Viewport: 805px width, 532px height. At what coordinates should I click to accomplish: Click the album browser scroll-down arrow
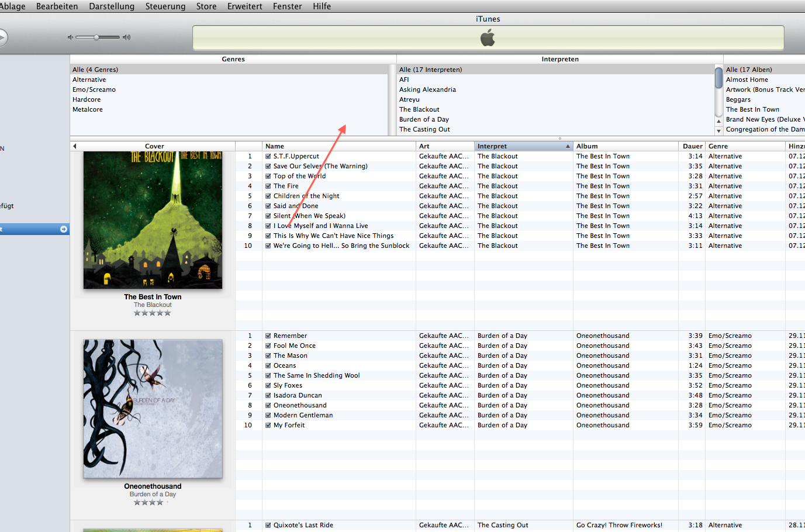click(x=718, y=130)
